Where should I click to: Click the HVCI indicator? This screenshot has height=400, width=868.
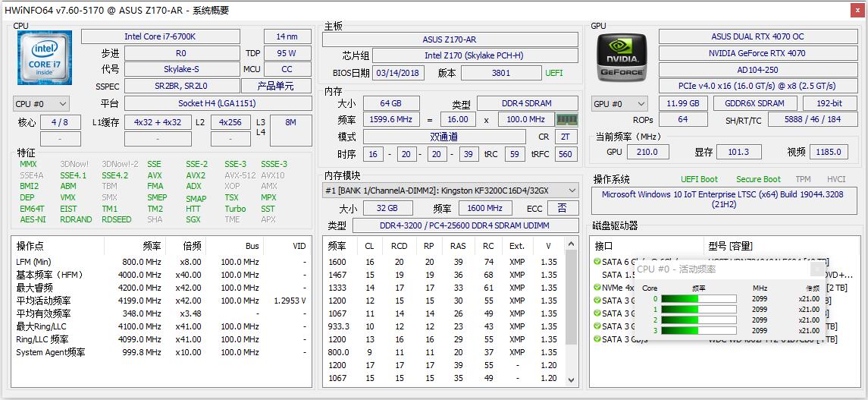pos(836,179)
